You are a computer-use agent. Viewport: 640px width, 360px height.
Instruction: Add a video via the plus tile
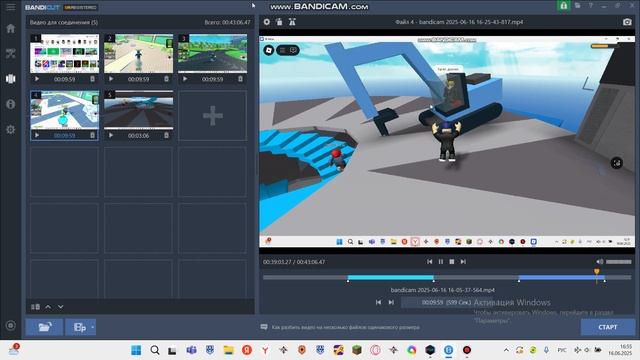pyautogui.click(x=213, y=116)
